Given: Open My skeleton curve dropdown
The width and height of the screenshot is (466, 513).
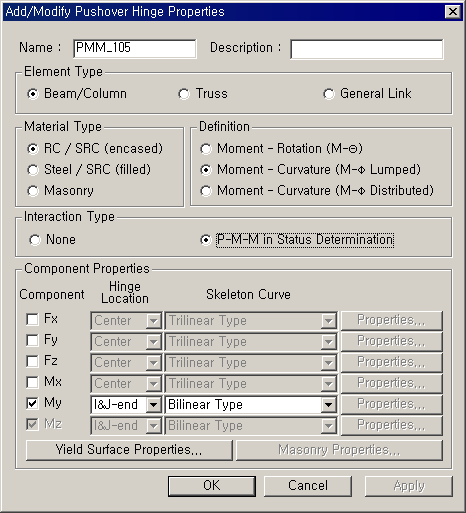Looking at the screenshot, I should point(328,405).
